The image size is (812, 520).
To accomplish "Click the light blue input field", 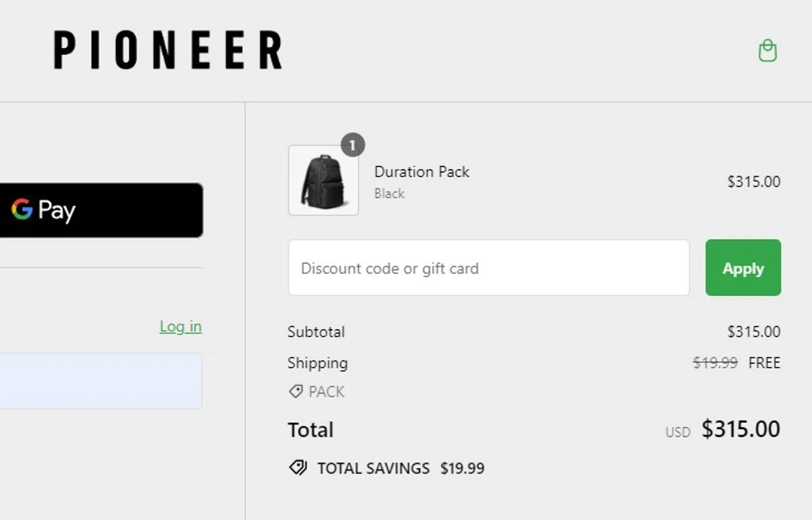I will point(101,381).
